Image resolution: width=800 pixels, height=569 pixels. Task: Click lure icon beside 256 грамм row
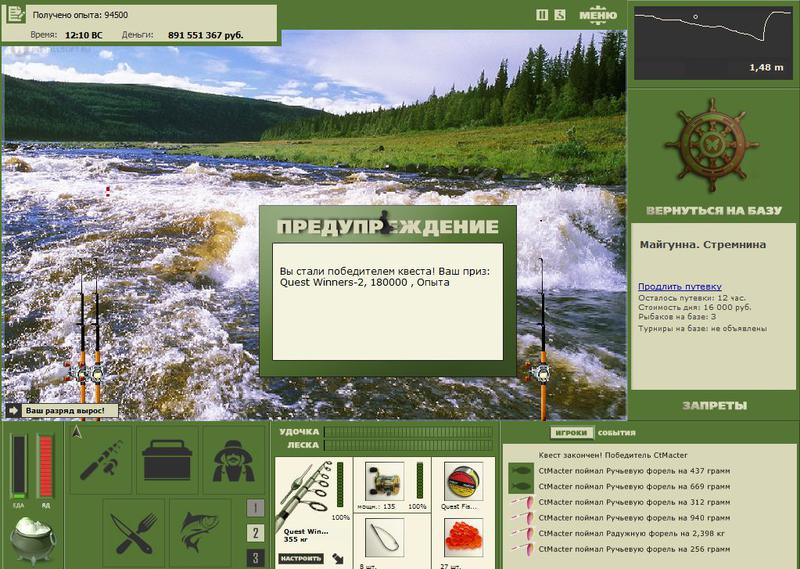tap(521, 550)
